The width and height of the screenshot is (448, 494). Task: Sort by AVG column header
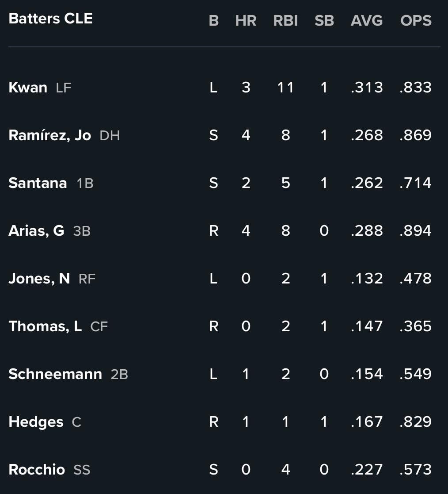(x=367, y=21)
